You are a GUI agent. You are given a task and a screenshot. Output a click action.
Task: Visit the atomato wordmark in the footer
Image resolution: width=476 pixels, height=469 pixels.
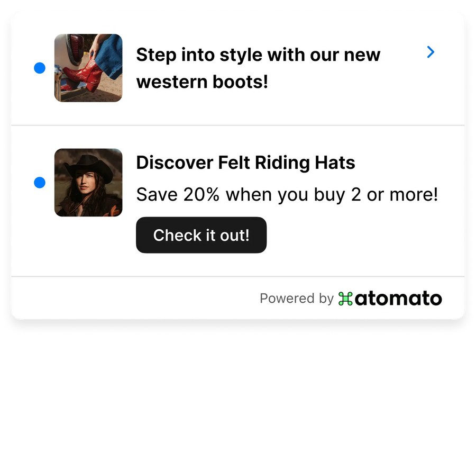point(398,299)
